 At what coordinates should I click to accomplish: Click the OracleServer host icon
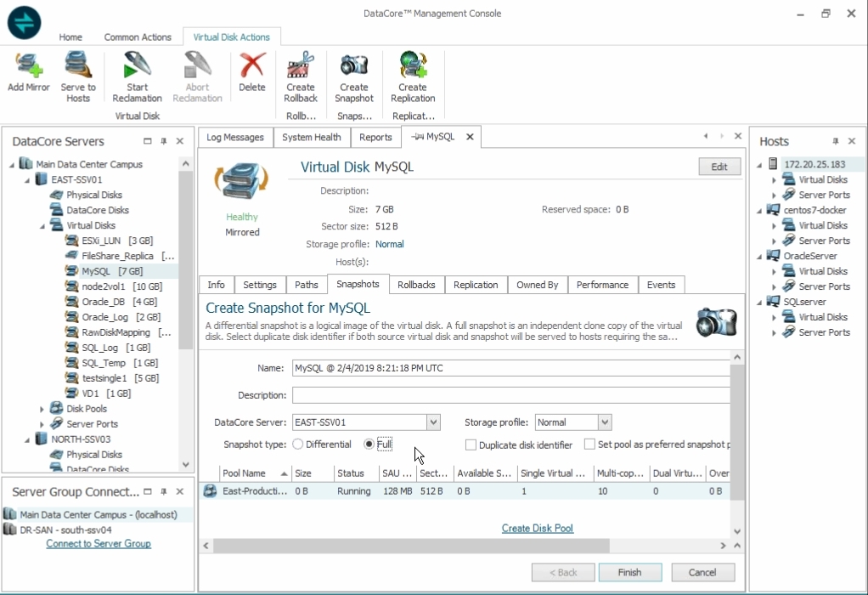773,256
